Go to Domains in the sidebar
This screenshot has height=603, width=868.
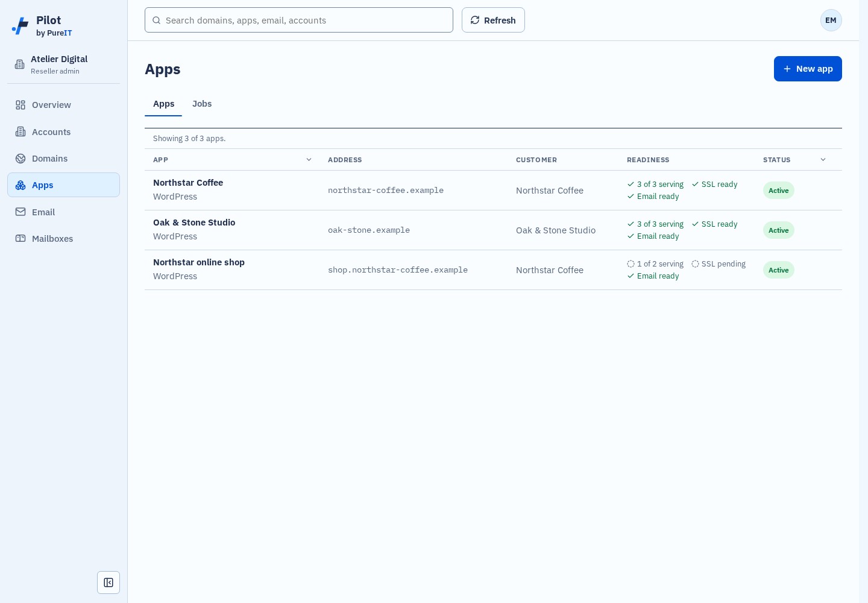click(63, 159)
